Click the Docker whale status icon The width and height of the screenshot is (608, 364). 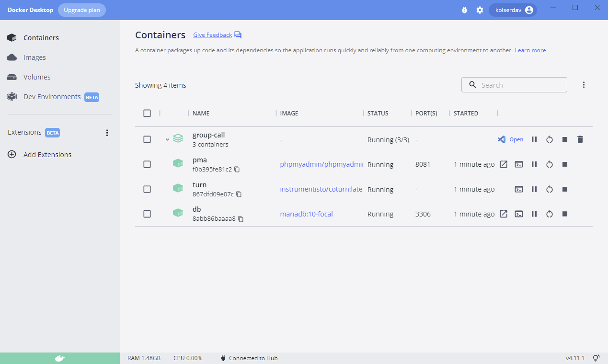(x=59, y=358)
